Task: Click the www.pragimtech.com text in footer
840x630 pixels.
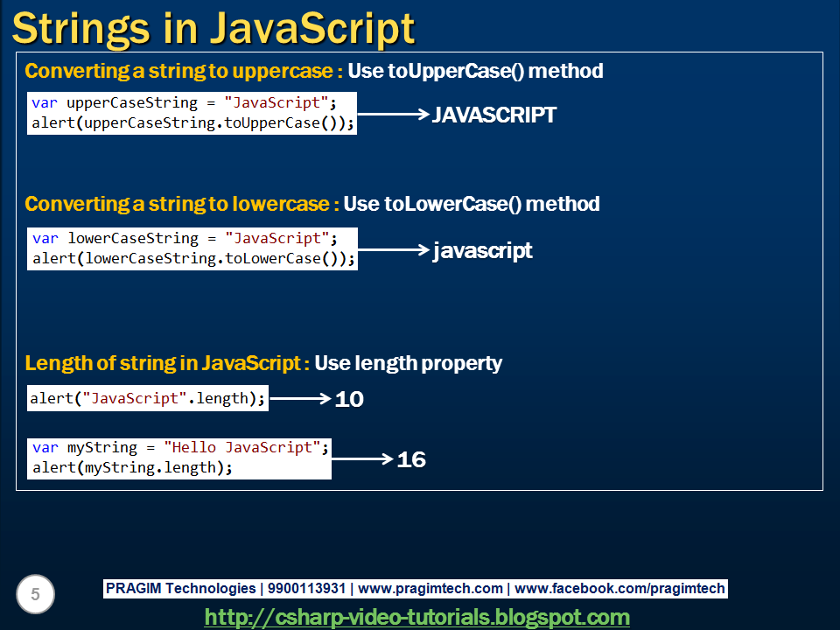Action: [x=430, y=588]
